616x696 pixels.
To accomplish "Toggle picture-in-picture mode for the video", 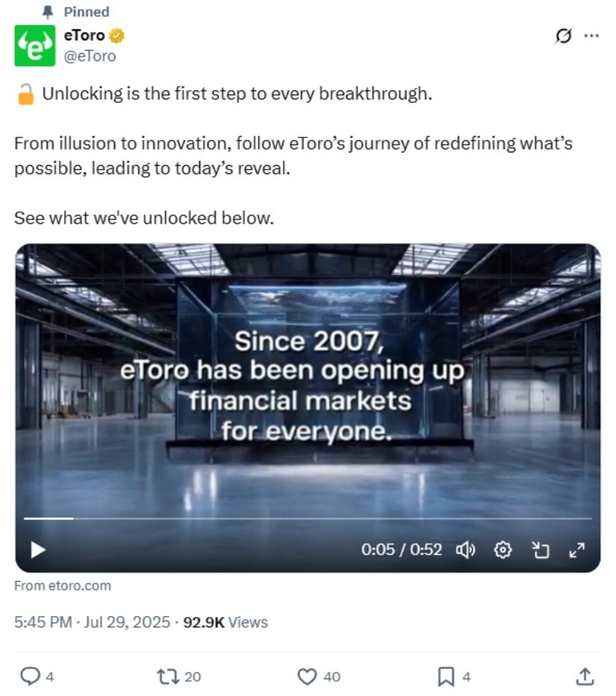I will pyautogui.click(x=540, y=550).
